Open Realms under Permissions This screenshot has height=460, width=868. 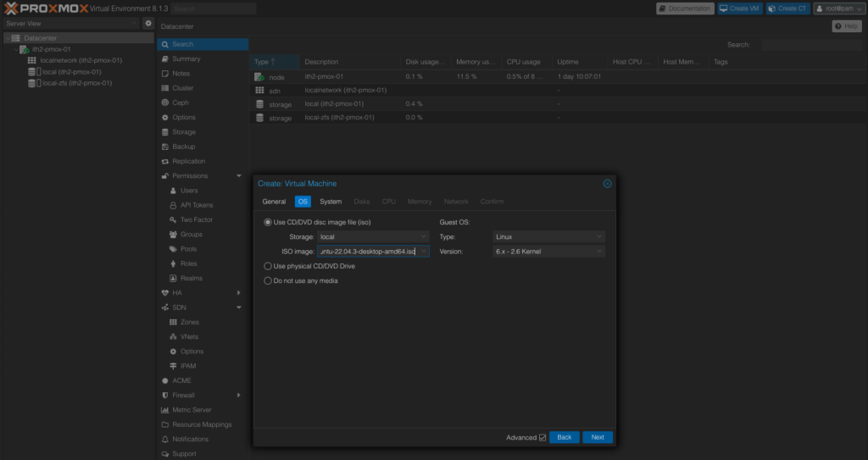(x=203, y=278)
